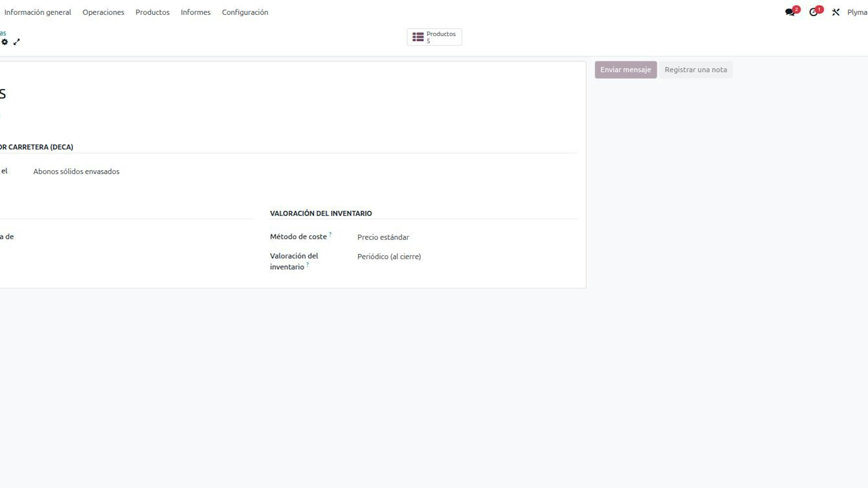868x488 pixels.
Task: Open the Informes menu
Action: pyautogui.click(x=196, y=12)
